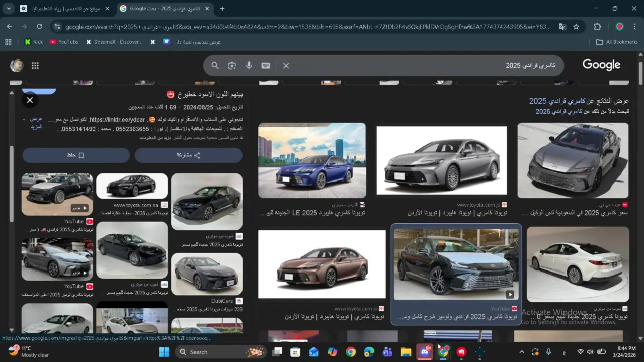The image size is (644, 362).
Task: Close the image preview side panel
Action: (x=30, y=100)
